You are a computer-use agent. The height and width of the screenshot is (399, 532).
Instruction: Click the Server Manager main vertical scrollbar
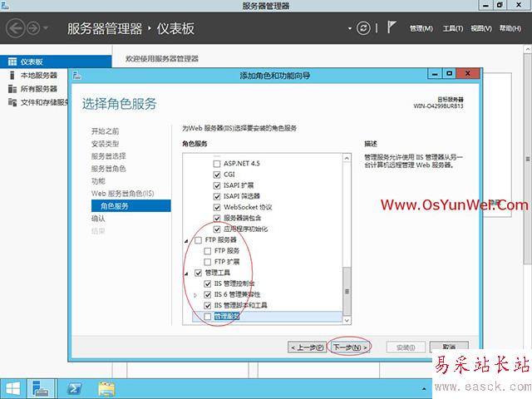(x=528, y=159)
